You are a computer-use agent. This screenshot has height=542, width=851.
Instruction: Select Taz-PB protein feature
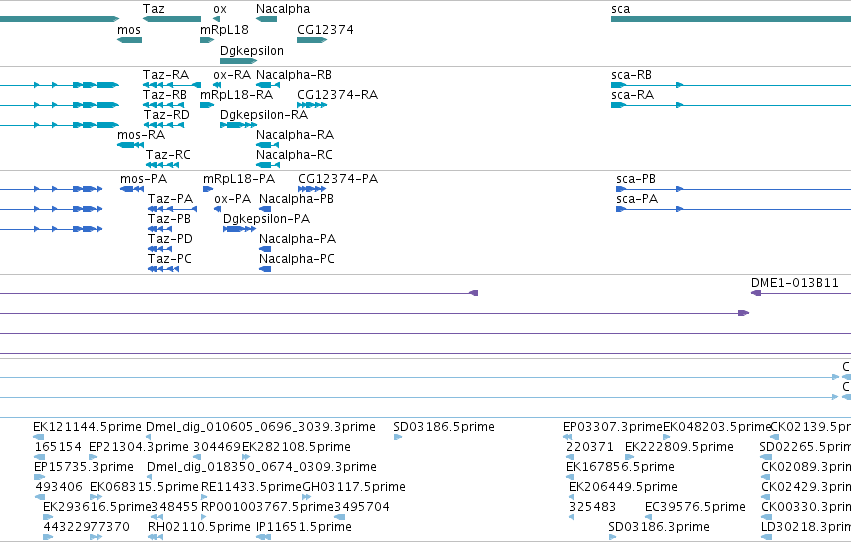click(160, 229)
